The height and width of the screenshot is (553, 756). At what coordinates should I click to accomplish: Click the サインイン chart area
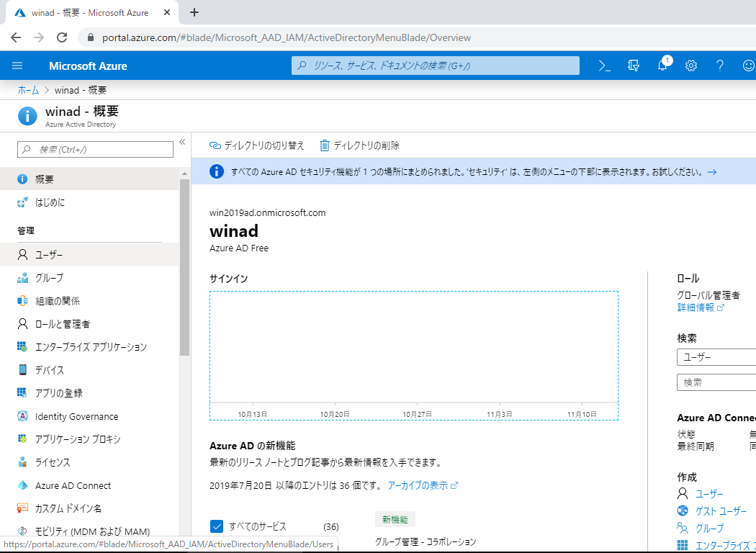(414, 355)
